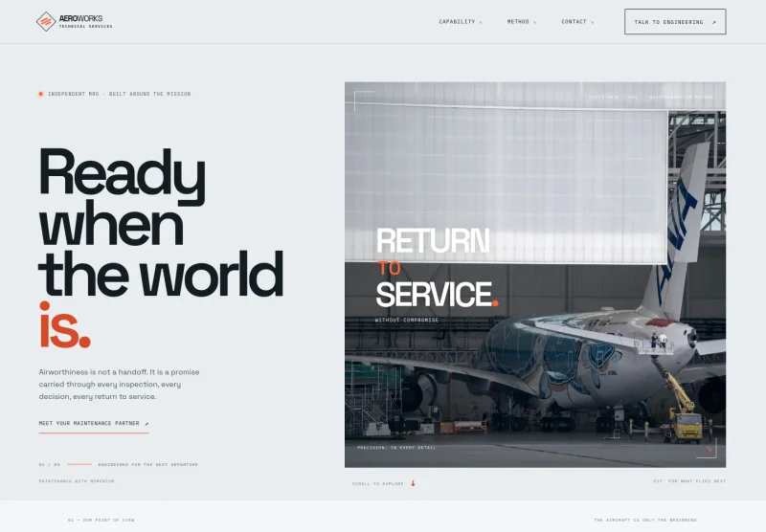
Task: Click the 'Return to Service.' image title
Action: 438,268
